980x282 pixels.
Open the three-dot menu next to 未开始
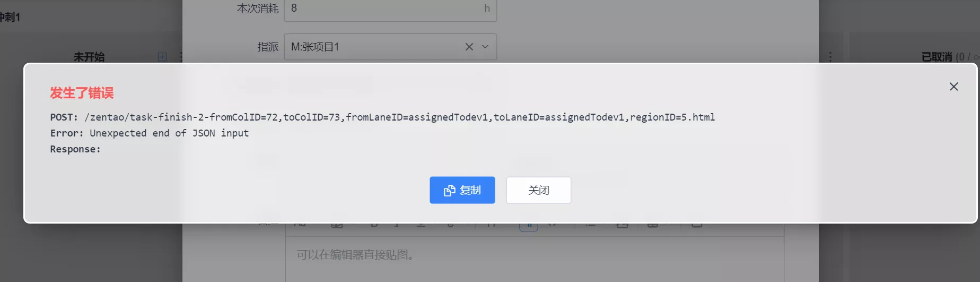[180, 57]
